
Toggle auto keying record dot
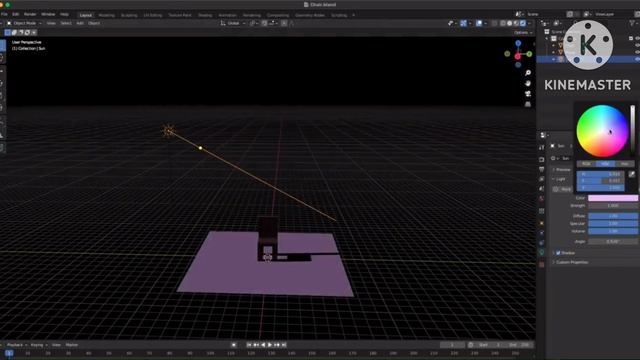coord(233,345)
